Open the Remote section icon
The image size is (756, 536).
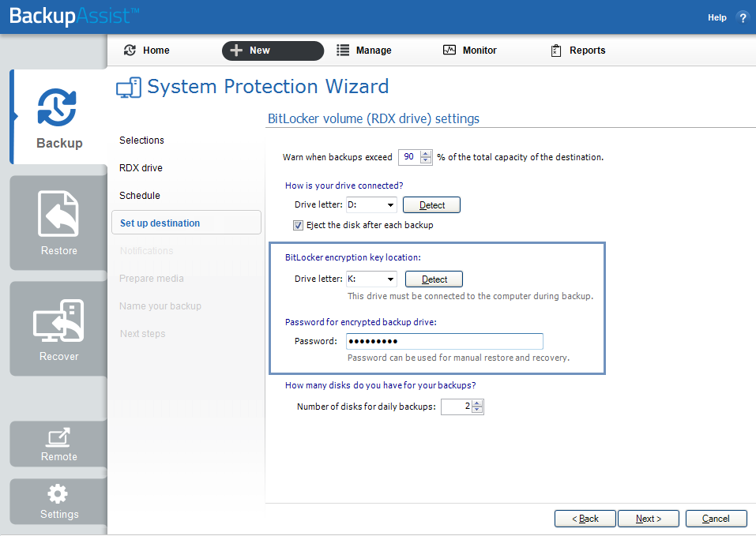click(58, 437)
